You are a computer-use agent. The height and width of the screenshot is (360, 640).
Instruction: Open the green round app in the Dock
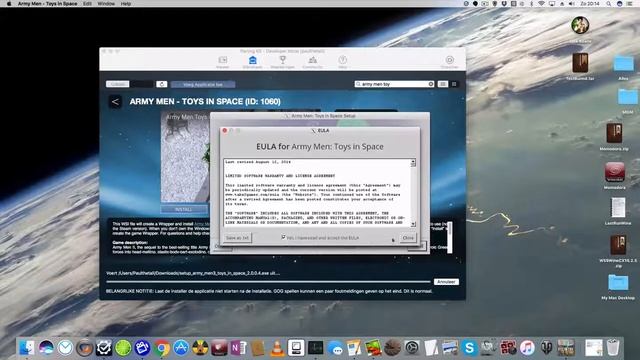[x=123, y=348]
